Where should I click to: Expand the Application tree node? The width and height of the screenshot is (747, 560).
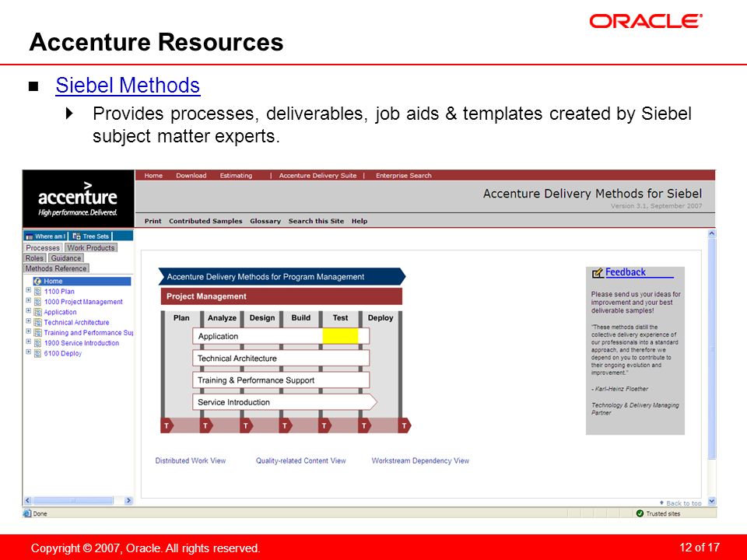pyautogui.click(x=29, y=311)
